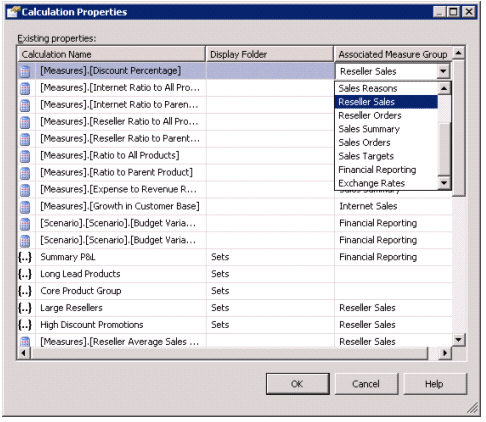Image resolution: width=486 pixels, height=422 pixels.
Task: Click Sets folder cell for Large Resellers
Action: click(270, 308)
